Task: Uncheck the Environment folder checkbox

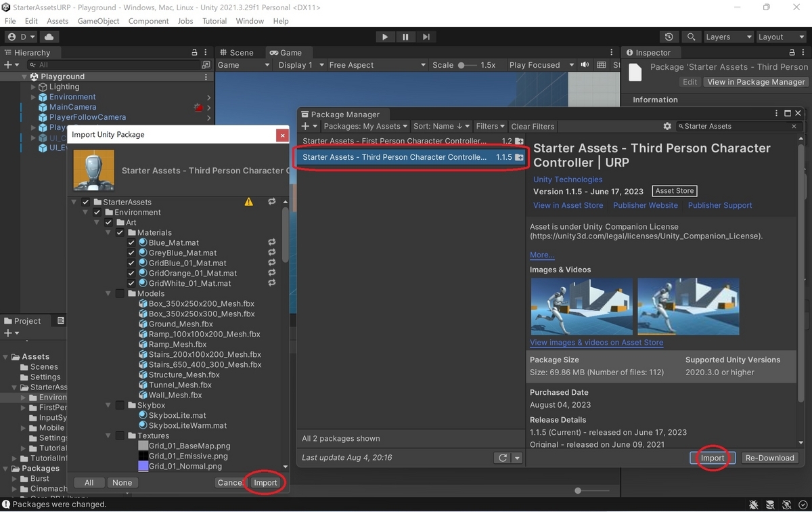Action: coord(97,212)
